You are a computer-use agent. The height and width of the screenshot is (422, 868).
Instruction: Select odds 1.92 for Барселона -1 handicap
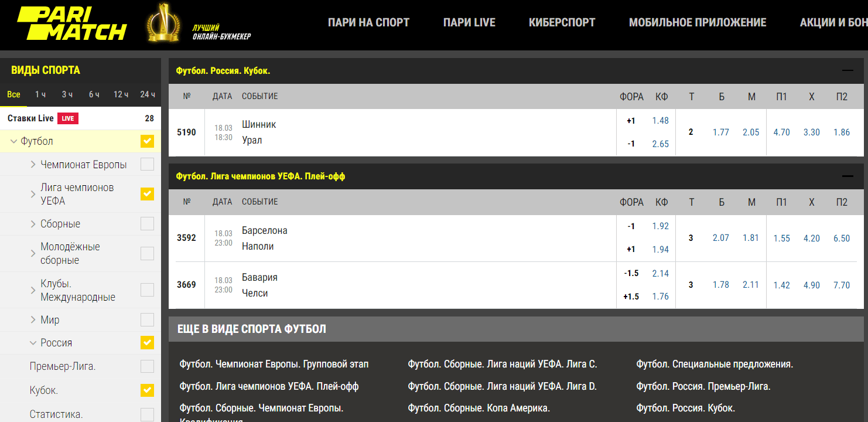point(660,226)
